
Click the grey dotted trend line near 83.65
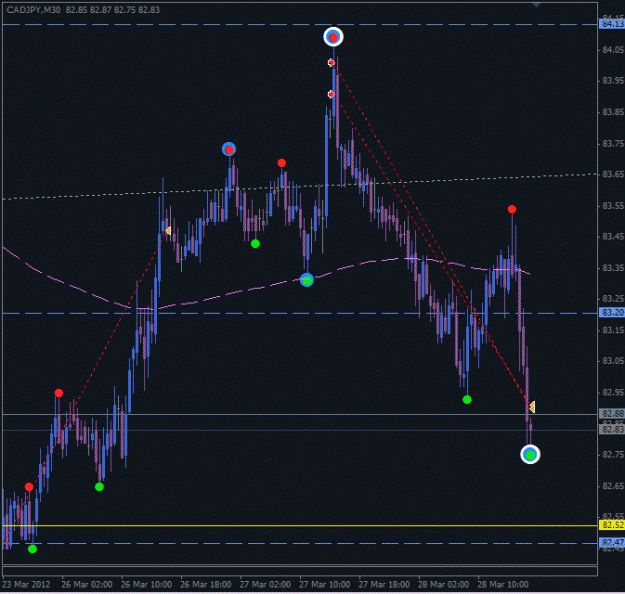pyautogui.click(x=300, y=185)
